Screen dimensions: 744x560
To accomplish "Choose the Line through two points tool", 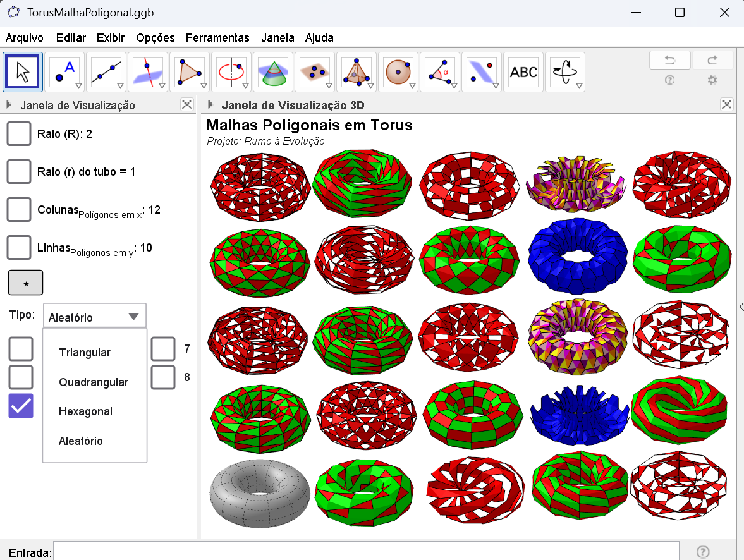I will click(x=106, y=72).
